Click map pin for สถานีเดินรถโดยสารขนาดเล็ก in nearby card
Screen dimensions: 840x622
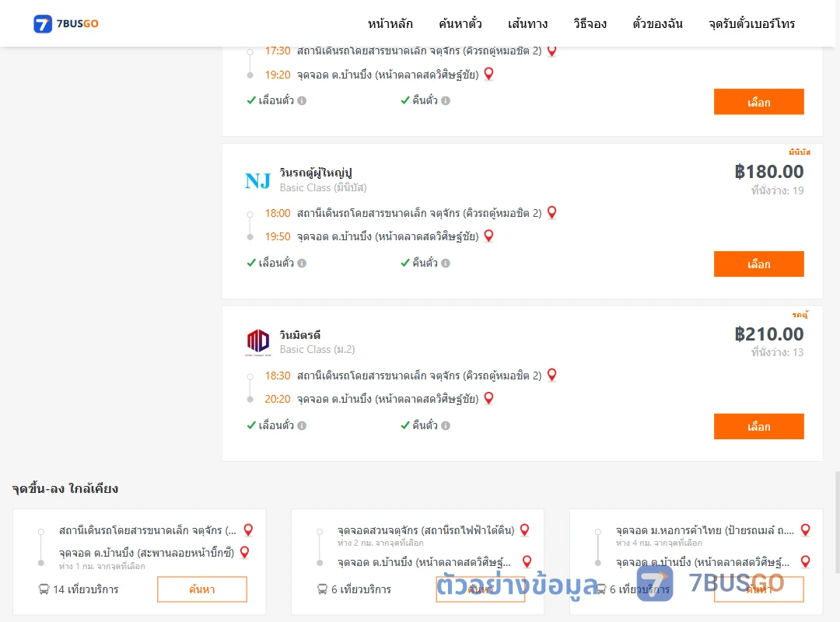coord(248,529)
